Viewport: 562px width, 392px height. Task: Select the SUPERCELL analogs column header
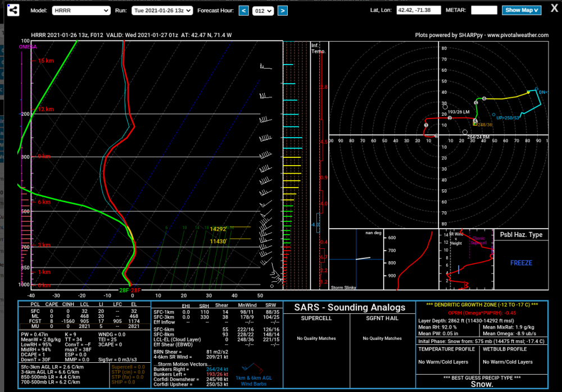[x=316, y=318]
